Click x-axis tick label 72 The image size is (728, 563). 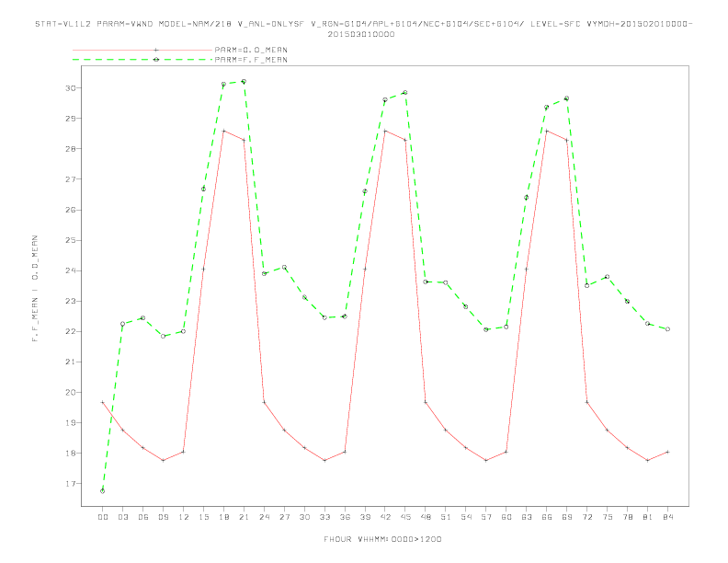[x=586, y=517]
